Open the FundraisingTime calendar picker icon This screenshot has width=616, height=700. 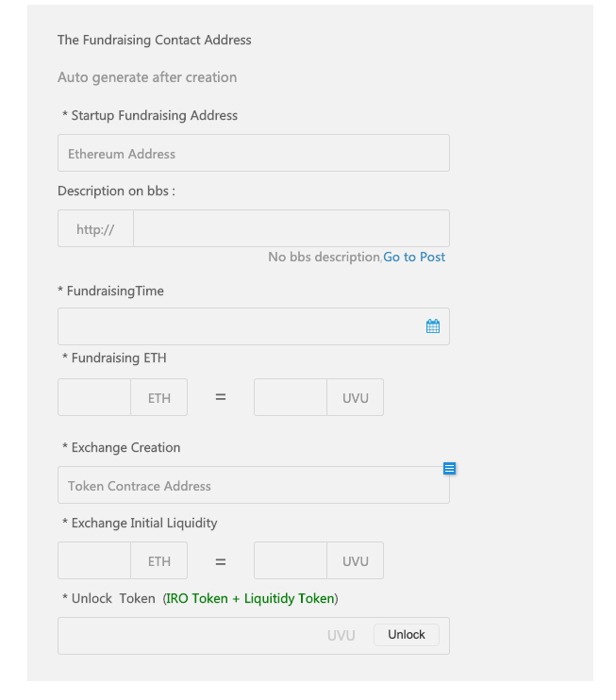[x=433, y=326]
